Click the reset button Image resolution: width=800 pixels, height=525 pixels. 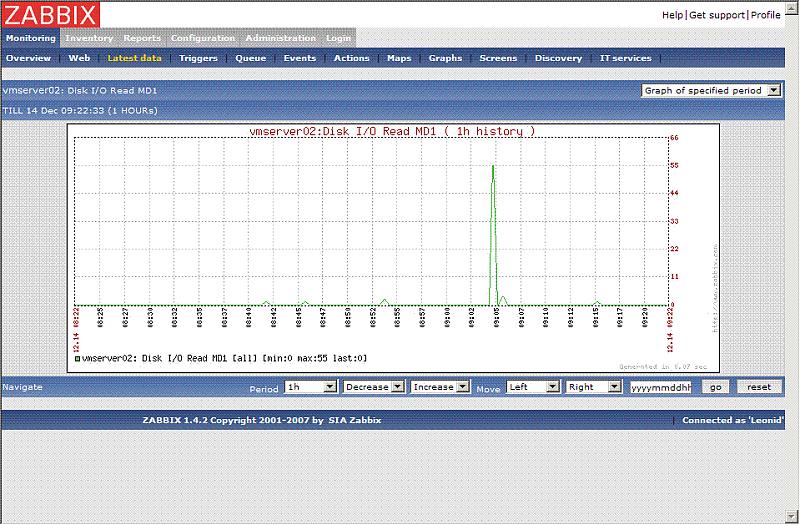pos(759,387)
